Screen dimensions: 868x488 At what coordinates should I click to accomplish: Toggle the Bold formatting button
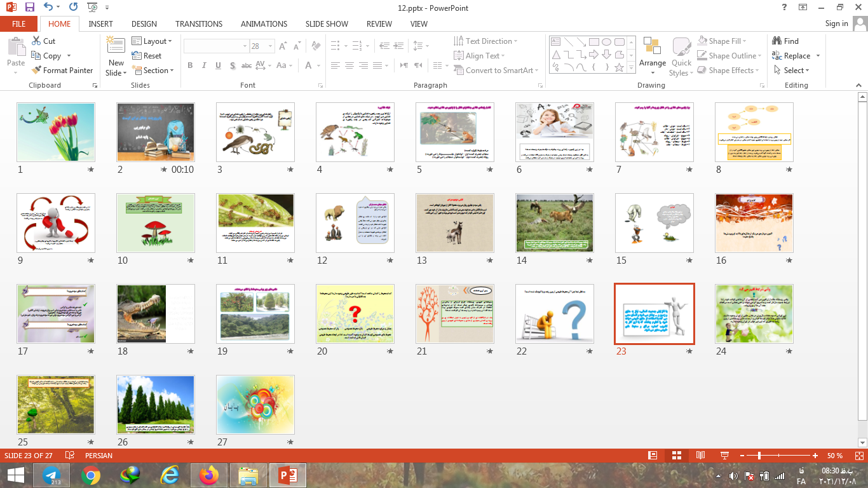(x=190, y=65)
